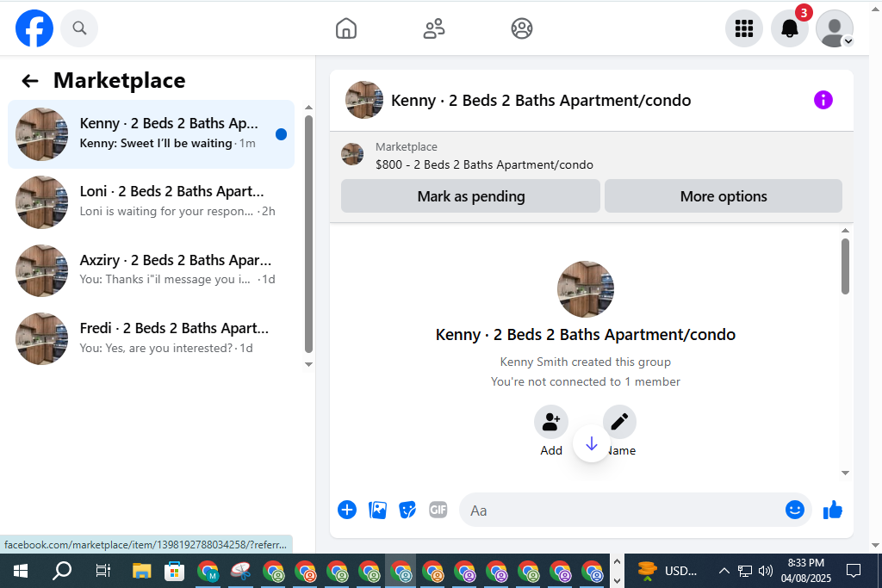Image resolution: width=882 pixels, height=588 pixels.
Task: Click chat list scrollbar up arrow
Action: (308, 107)
